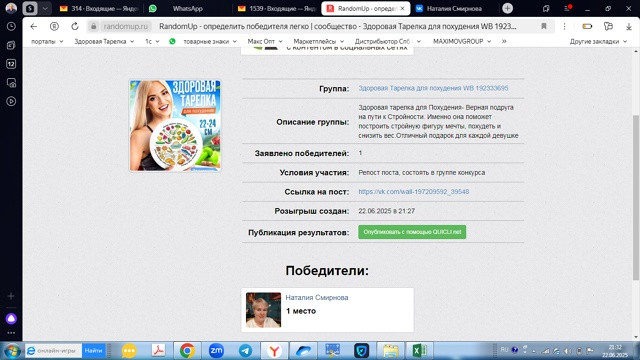Open Yandex Browser from the taskbar

(274, 351)
